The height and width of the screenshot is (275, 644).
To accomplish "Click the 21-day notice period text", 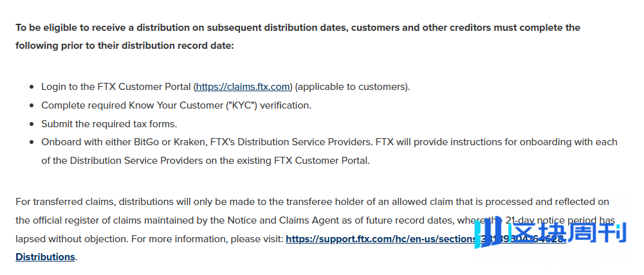I will tap(551, 220).
